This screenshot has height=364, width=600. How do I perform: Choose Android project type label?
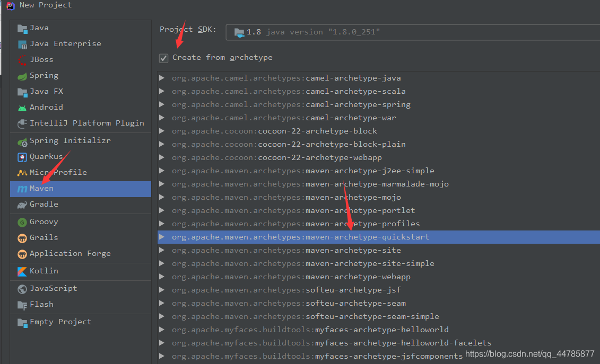pyautogui.click(x=46, y=107)
